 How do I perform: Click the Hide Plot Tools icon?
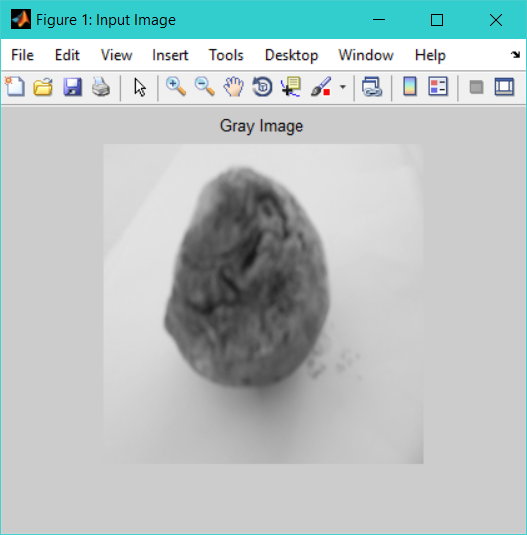476,87
